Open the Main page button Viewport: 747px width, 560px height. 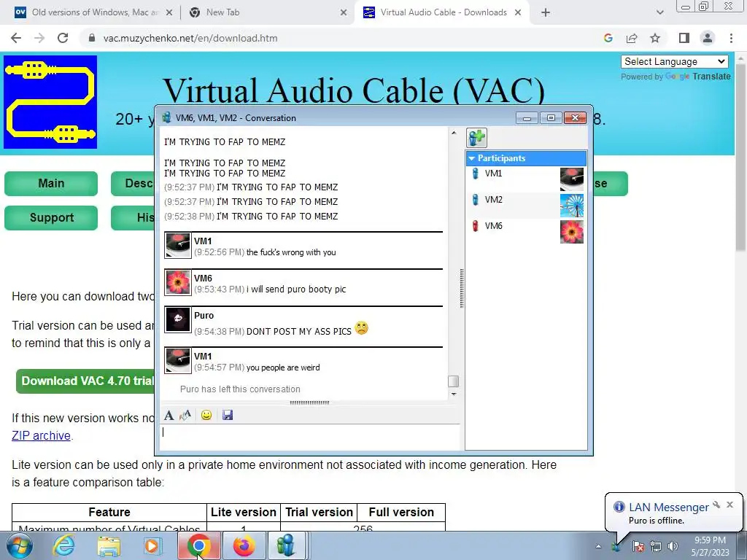click(x=51, y=183)
